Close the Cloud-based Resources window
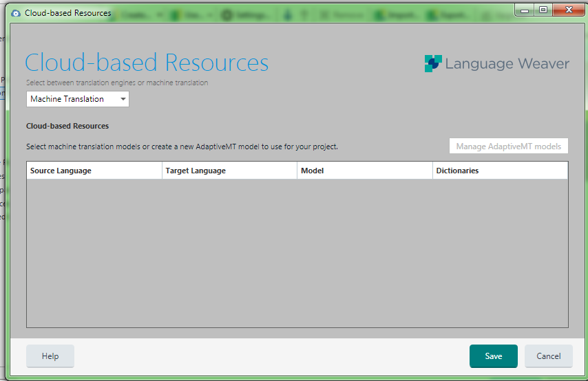588x381 pixels. click(569, 10)
